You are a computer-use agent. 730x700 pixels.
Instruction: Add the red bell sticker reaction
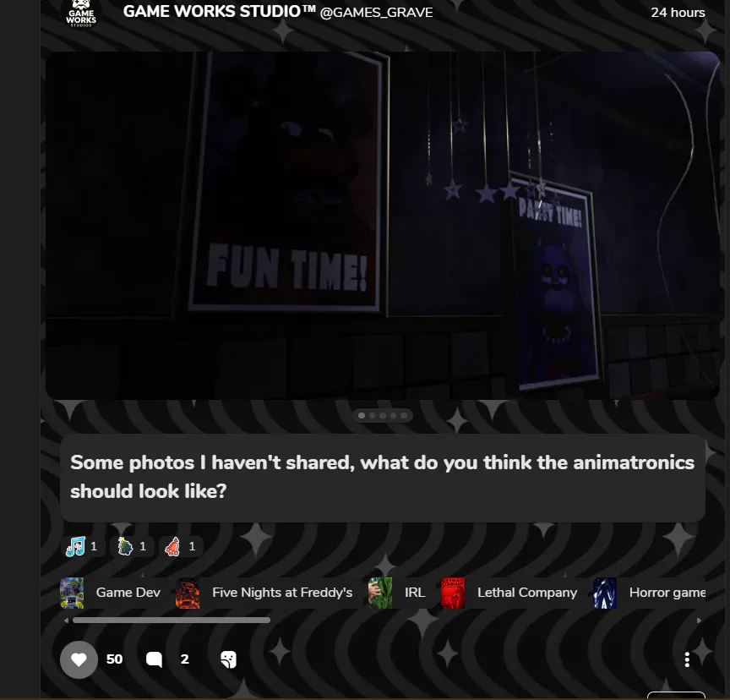pyautogui.click(x=181, y=546)
